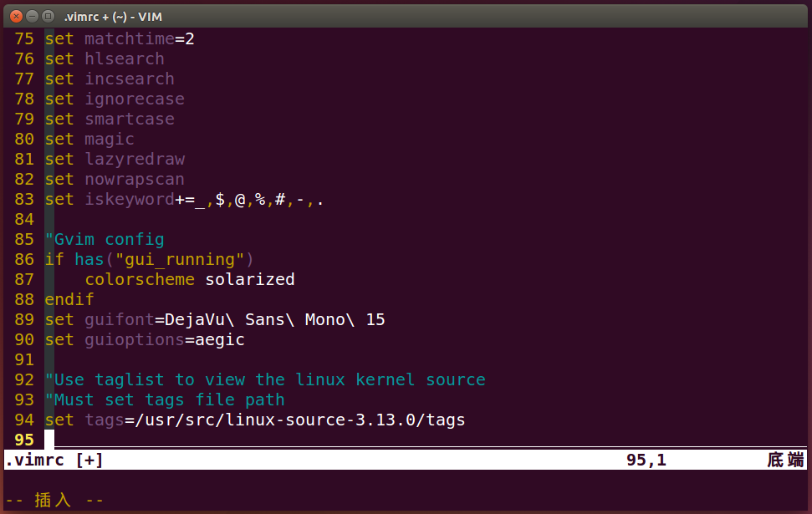This screenshot has width=812, height=514.
Task: Click 'guifont' on line 89
Action: tap(119, 320)
